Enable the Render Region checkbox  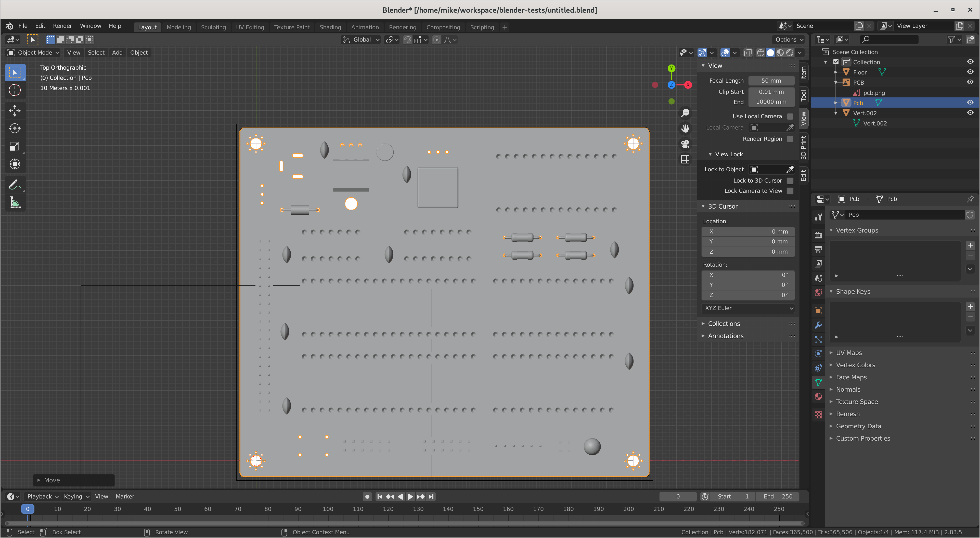(790, 139)
